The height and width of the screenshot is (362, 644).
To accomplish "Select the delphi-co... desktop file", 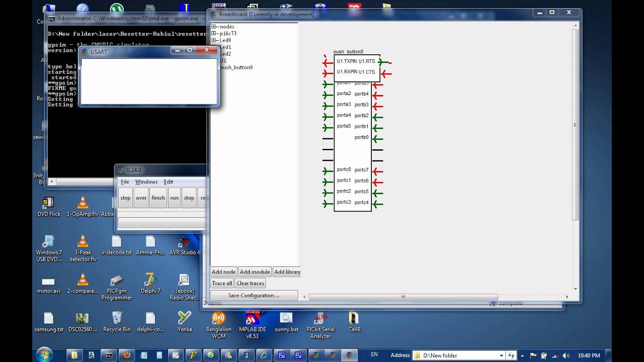I will 150,322.
